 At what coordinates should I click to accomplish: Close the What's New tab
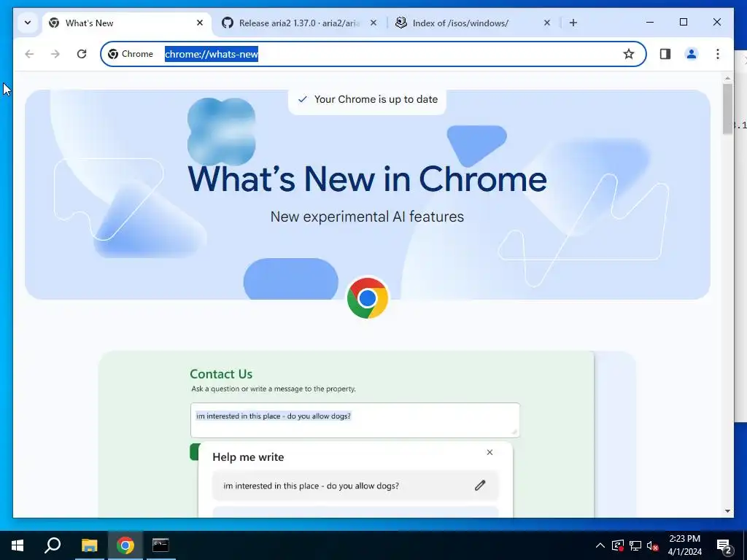200,23
